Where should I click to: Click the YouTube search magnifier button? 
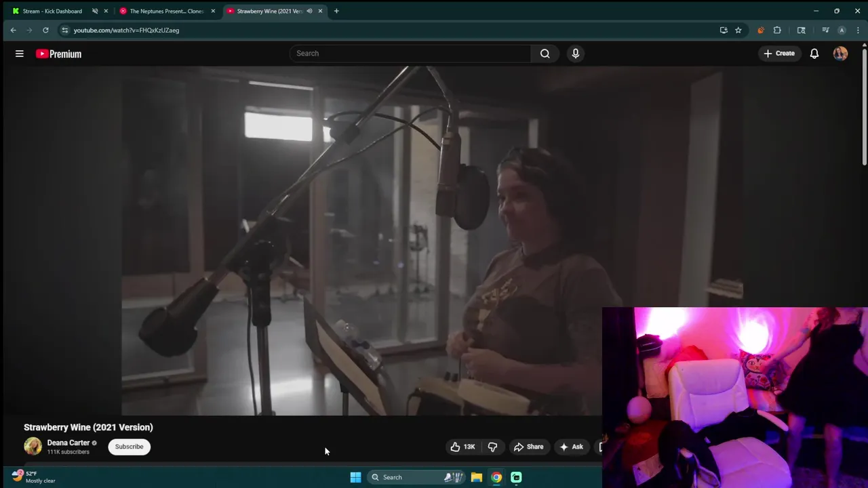545,54
